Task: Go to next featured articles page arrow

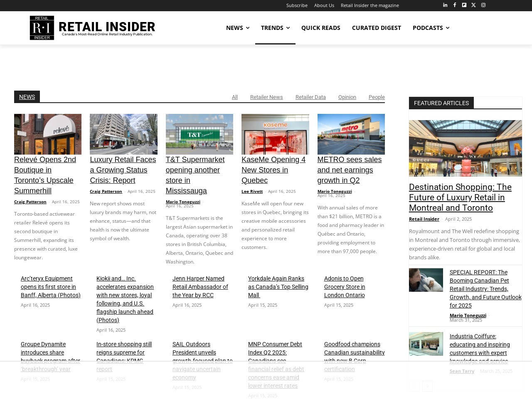Action: 428,386
